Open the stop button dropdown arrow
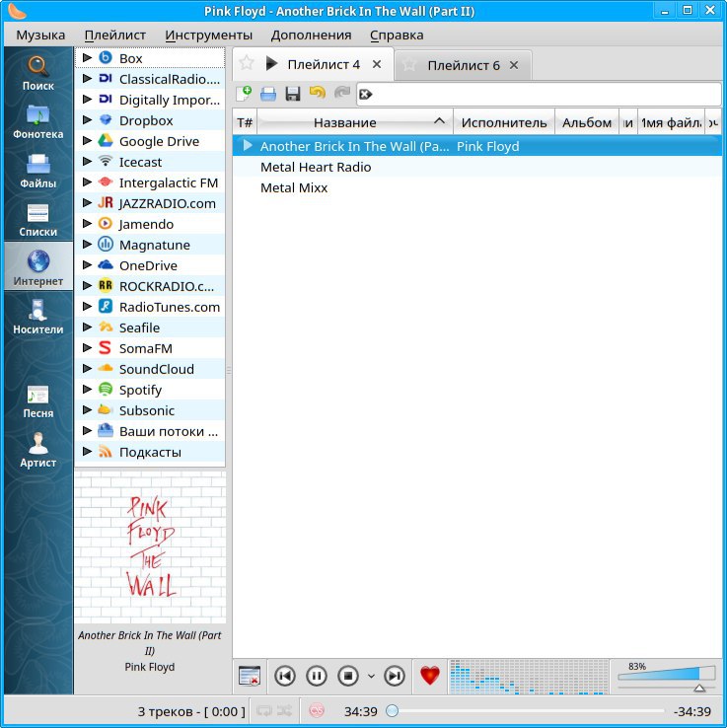The height and width of the screenshot is (728, 727). coord(371,676)
